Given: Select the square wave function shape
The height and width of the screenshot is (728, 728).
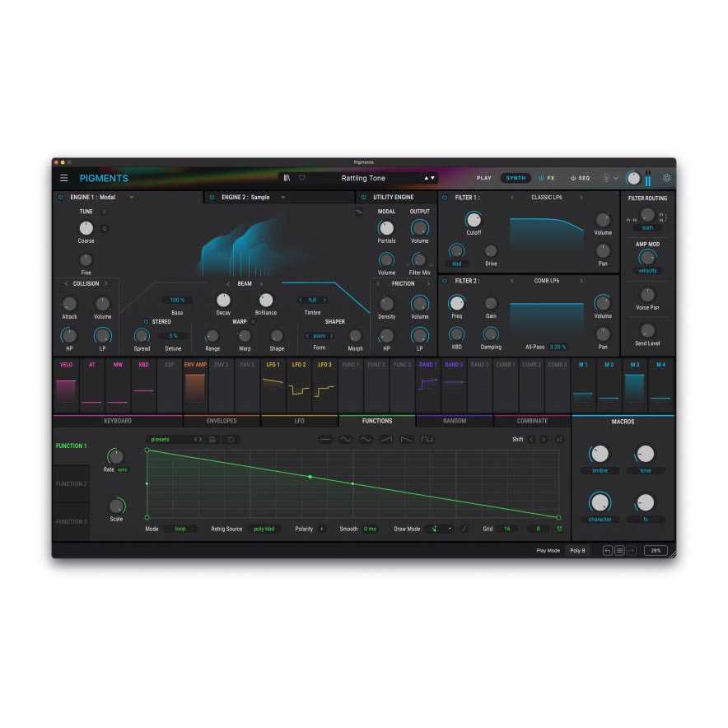Looking at the screenshot, I should (x=427, y=439).
